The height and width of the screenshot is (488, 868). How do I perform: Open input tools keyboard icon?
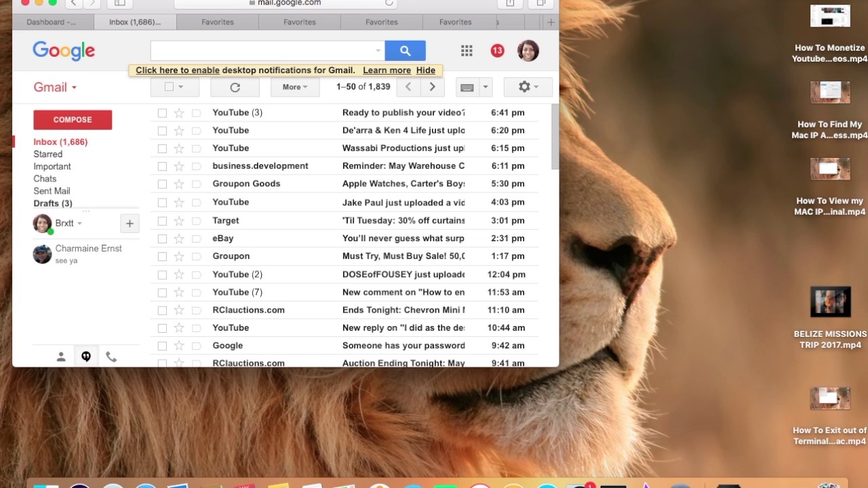coord(467,87)
